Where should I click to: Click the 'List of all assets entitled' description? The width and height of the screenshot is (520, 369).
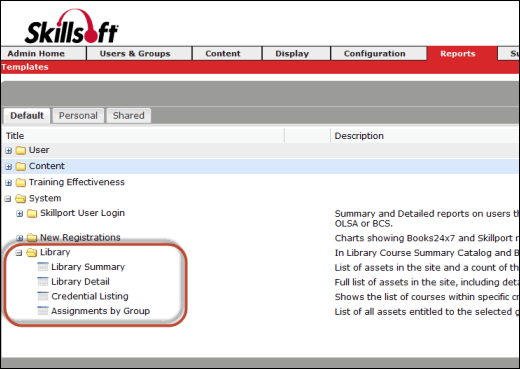(427, 312)
